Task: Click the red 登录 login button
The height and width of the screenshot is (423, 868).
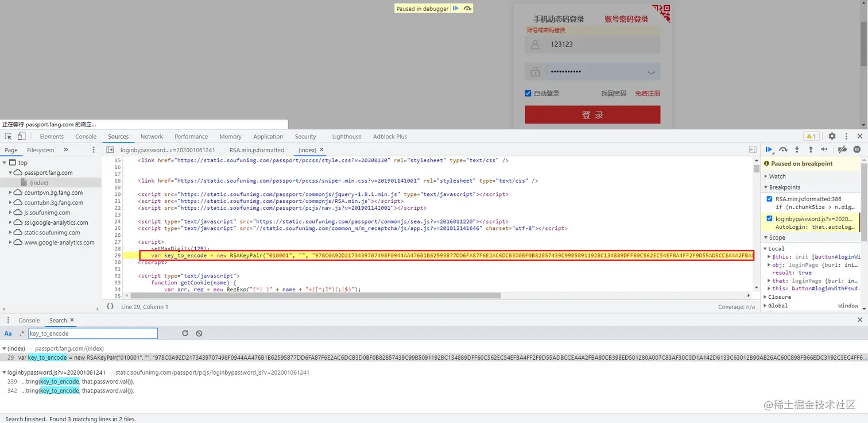Action: [x=592, y=115]
